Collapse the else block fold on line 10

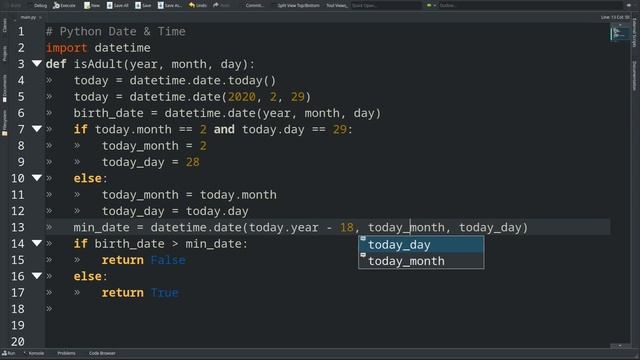coord(37,178)
